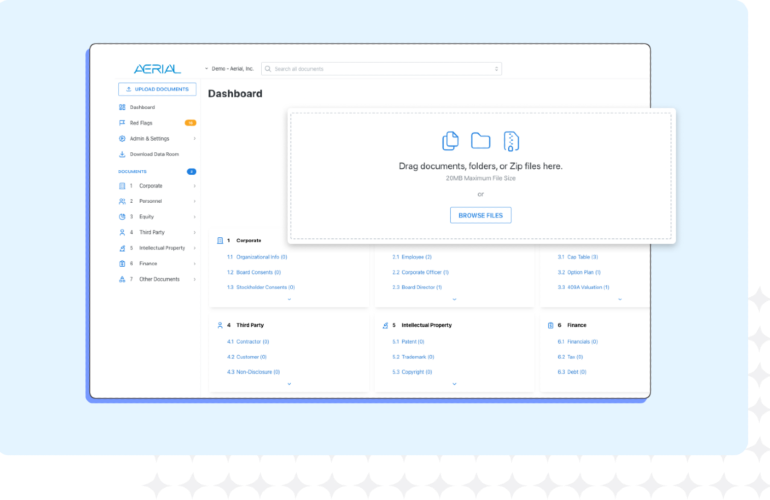Open 1.2 Board Consents link

[x=254, y=272]
